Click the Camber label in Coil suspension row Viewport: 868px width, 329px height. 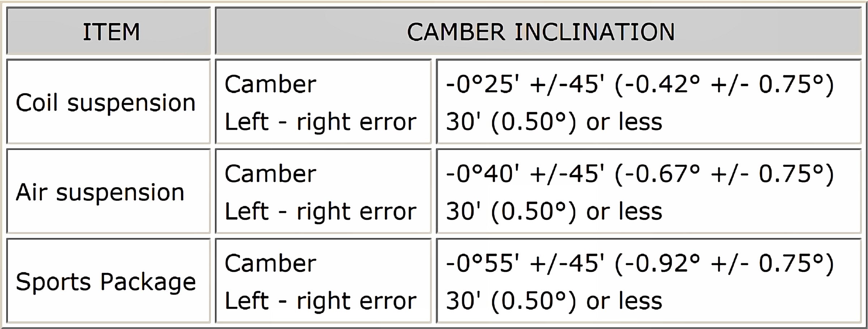tap(270, 84)
